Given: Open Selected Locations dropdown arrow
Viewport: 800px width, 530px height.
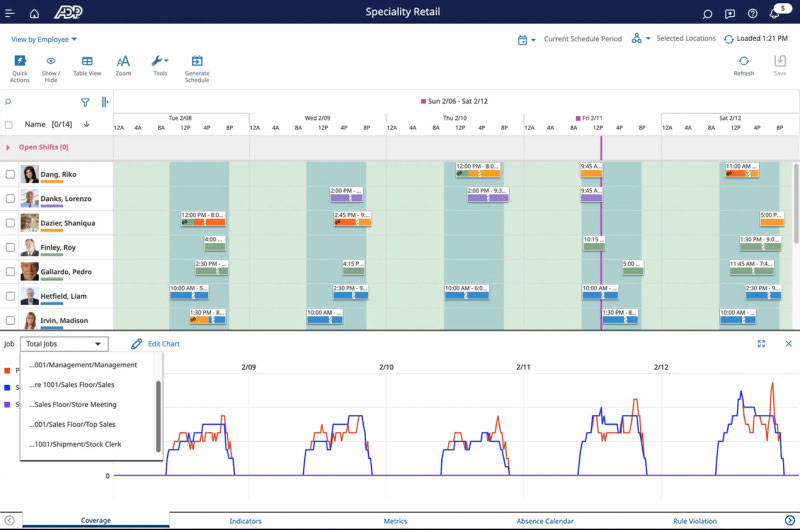Looking at the screenshot, I should (x=648, y=39).
